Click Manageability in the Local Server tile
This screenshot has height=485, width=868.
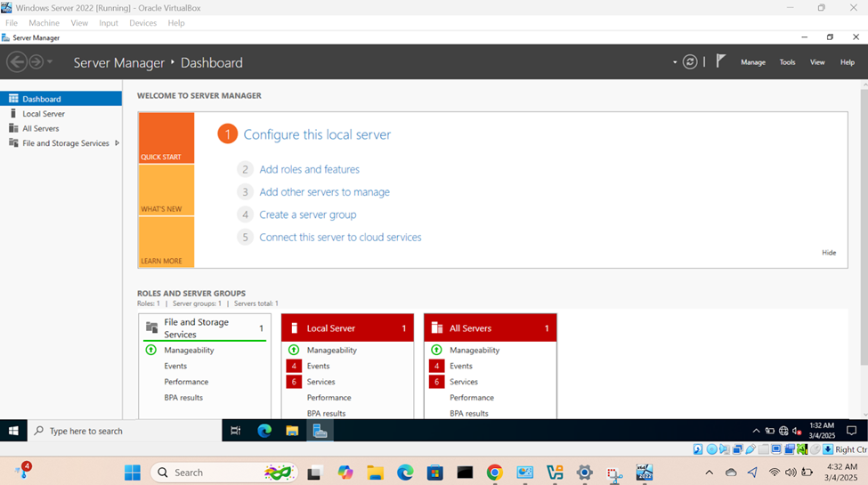pyautogui.click(x=331, y=350)
